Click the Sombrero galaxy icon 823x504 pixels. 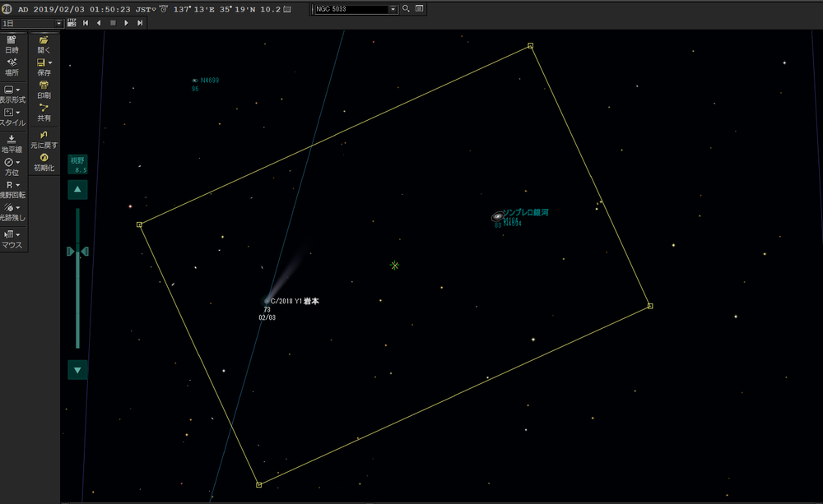[498, 216]
